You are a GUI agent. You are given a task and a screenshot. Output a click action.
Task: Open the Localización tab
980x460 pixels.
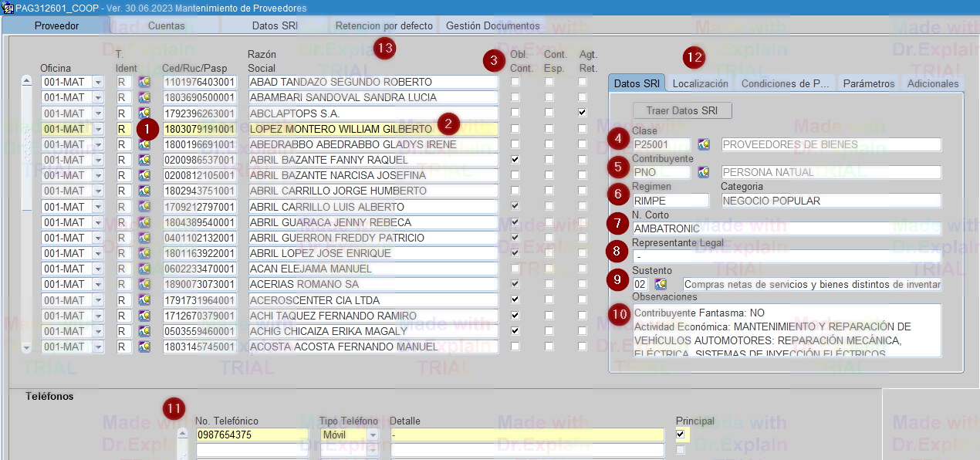700,83
